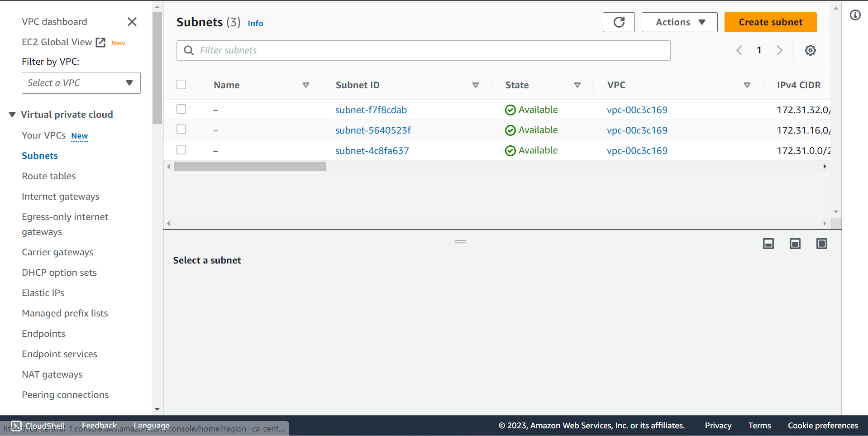Go to Elastic IPs
The width and height of the screenshot is (868, 436).
click(x=43, y=293)
